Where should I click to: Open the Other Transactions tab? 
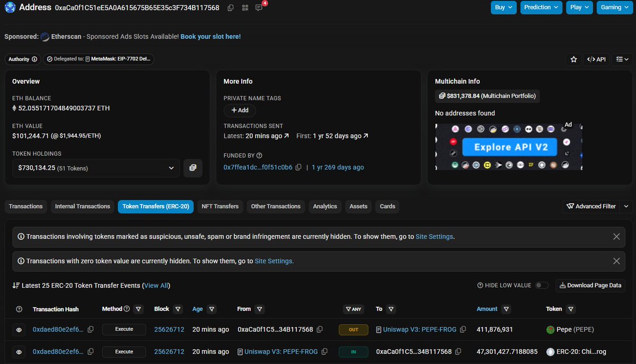(x=276, y=207)
